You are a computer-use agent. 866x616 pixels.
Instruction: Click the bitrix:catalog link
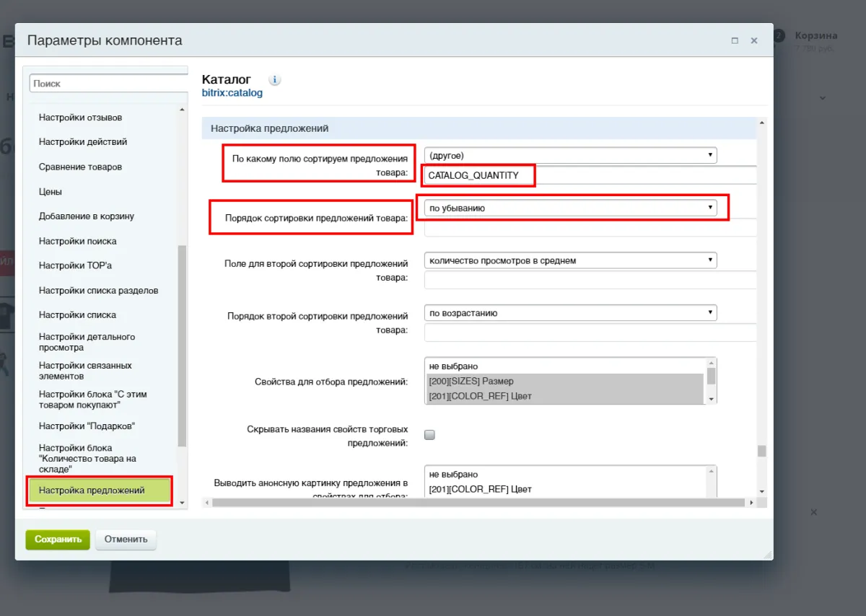(x=232, y=93)
